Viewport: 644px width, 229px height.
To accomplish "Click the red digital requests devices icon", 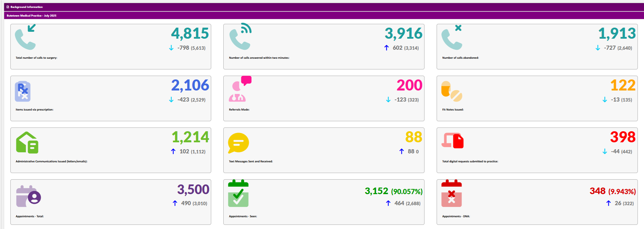I will [x=452, y=141].
